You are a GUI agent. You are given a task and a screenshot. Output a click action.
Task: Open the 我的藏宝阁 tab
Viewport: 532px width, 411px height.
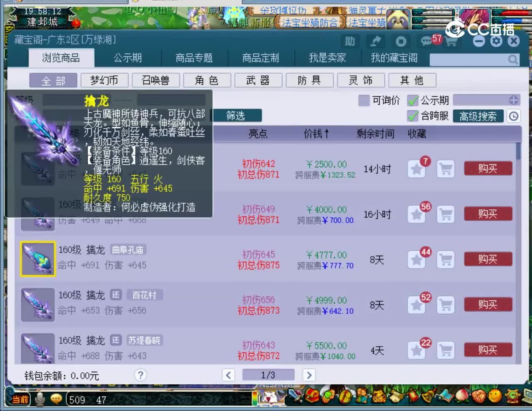[x=394, y=58]
